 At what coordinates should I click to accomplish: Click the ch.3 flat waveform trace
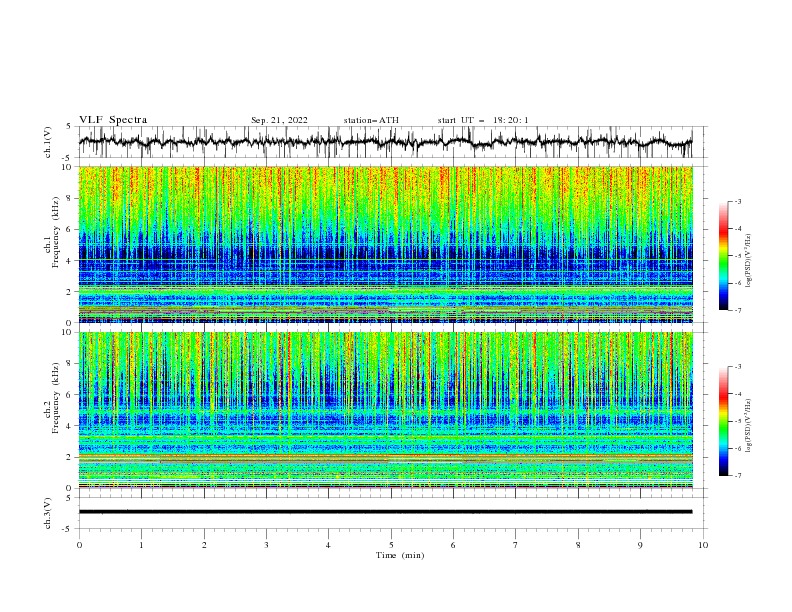coord(385,512)
